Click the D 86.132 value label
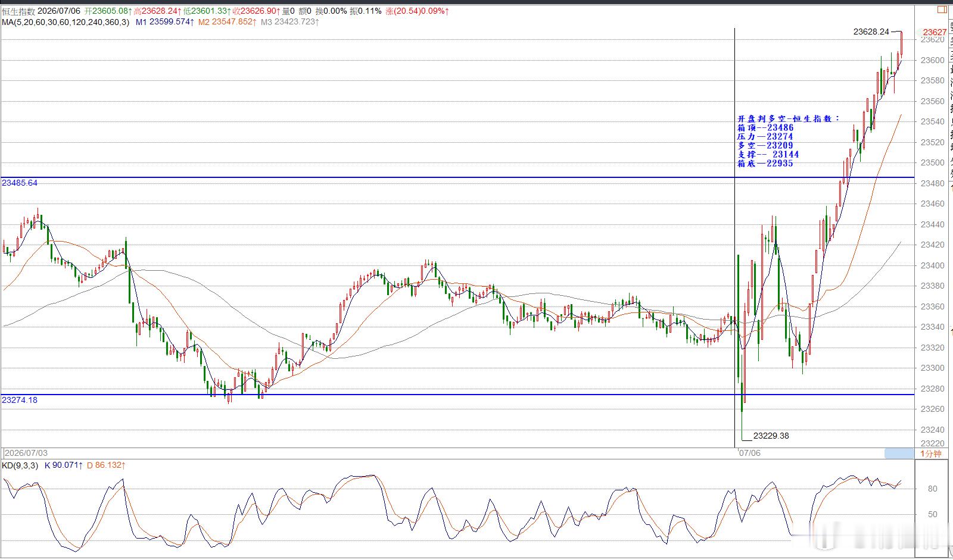This screenshot has width=953, height=560. coord(106,465)
